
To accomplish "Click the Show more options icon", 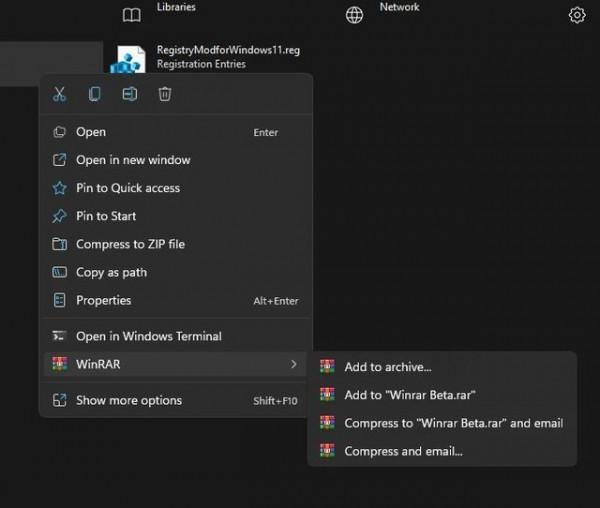I will coord(59,401).
